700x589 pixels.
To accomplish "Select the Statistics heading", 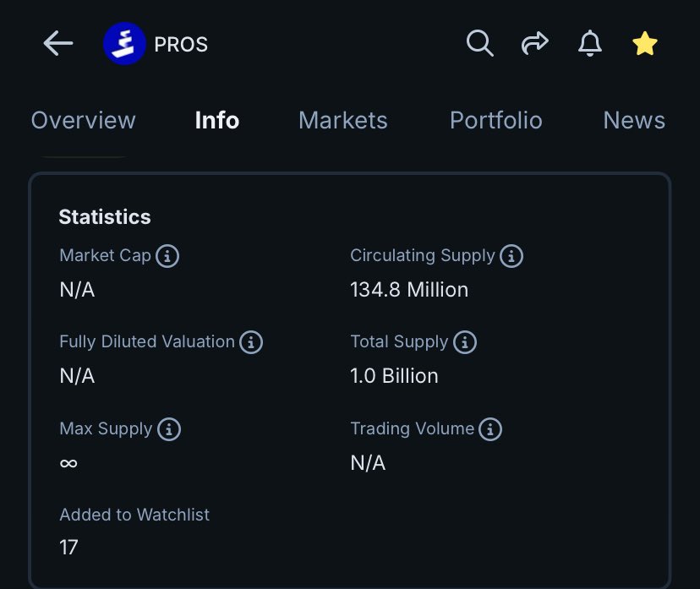I will 105,217.
